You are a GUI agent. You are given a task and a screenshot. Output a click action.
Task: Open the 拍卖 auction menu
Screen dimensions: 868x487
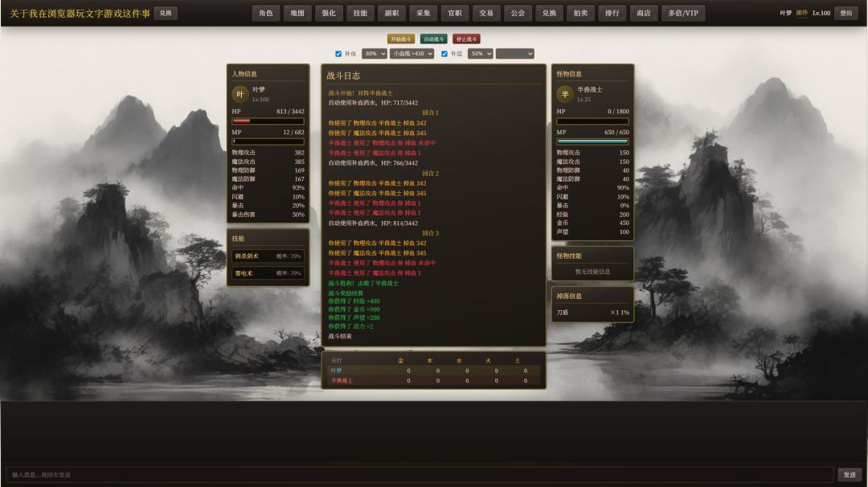(580, 13)
